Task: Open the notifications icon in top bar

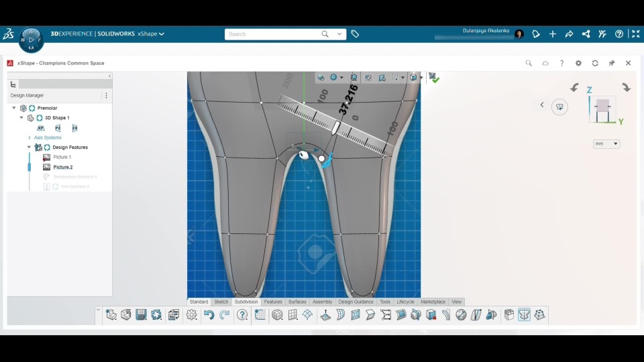Action: coord(536,34)
